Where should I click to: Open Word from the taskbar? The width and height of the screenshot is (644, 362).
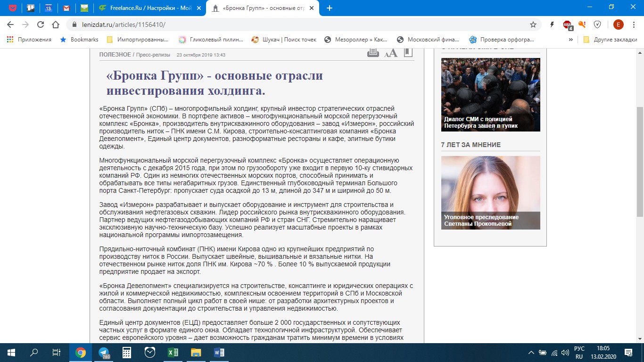(219, 353)
